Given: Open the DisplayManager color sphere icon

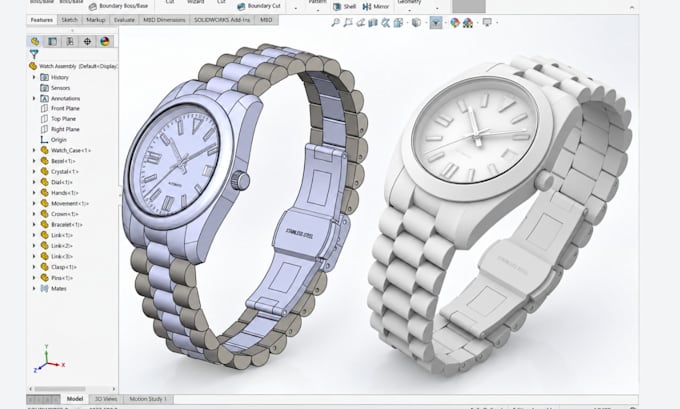Looking at the screenshot, I should point(105,41).
